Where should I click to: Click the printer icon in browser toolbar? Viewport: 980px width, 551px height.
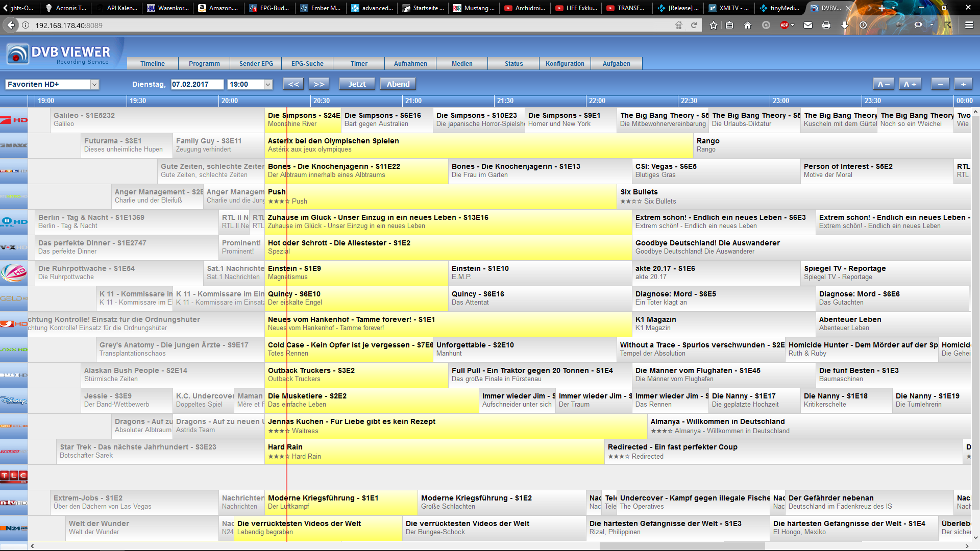tap(826, 25)
